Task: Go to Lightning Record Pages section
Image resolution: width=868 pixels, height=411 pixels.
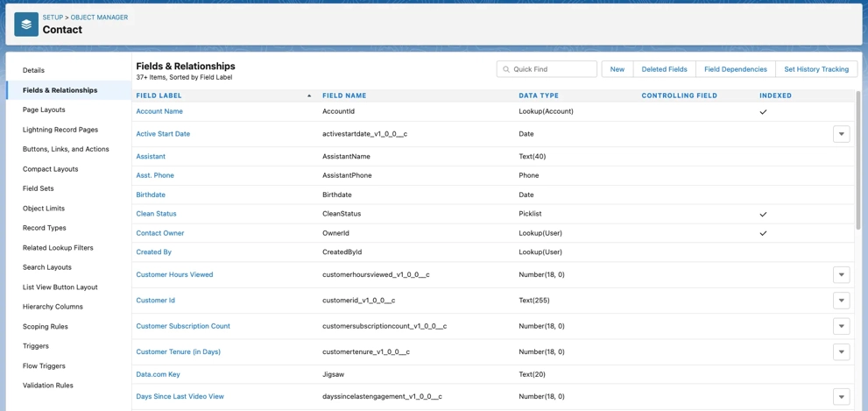Action: pyautogui.click(x=60, y=130)
